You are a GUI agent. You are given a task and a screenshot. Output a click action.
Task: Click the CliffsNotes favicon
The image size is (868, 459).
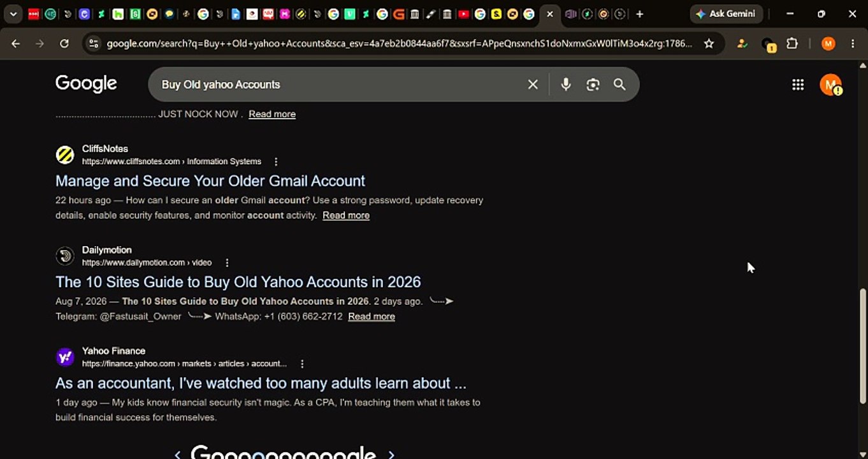(65, 154)
